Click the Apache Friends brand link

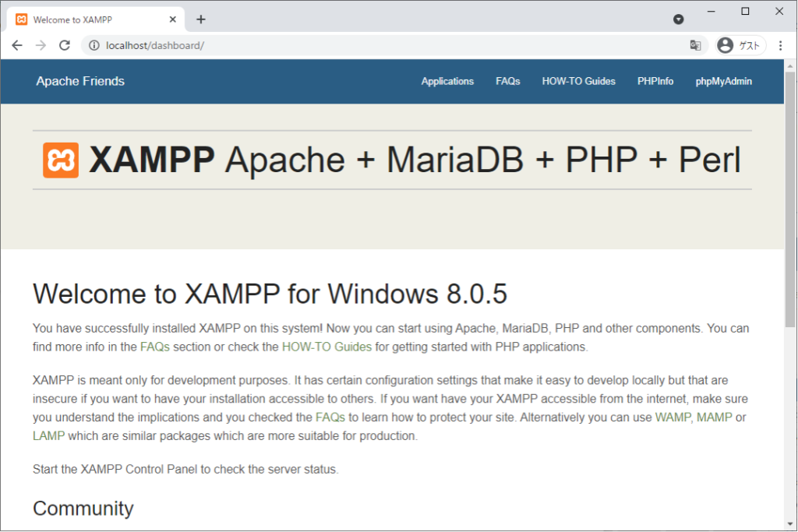click(x=80, y=81)
